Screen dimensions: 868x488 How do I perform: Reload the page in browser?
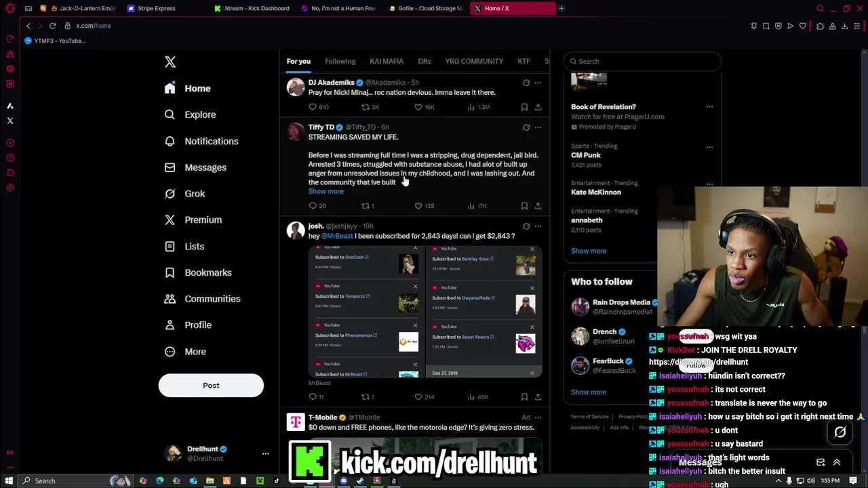[52, 26]
